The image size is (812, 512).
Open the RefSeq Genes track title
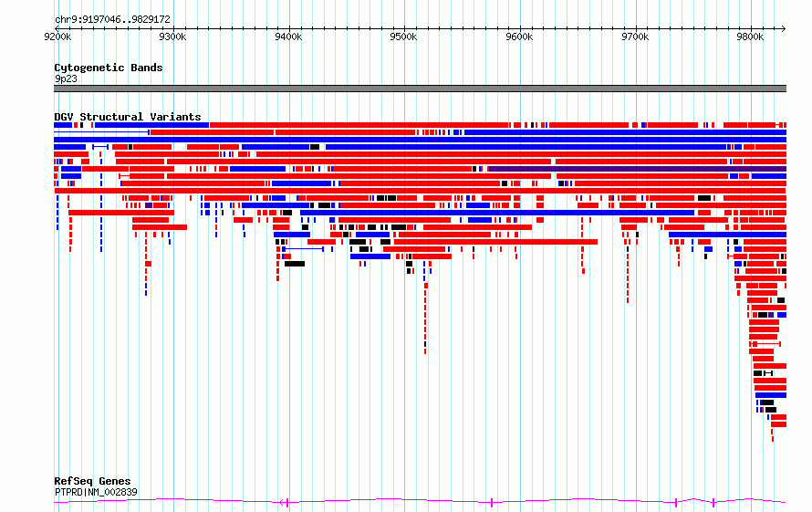click(92, 481)
